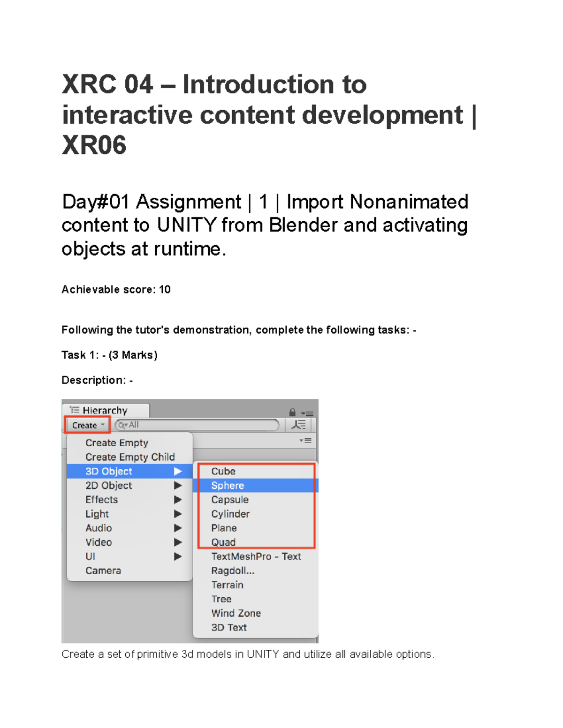This screenshot has width=563, height=728.
Task: Choose the Camera menu entry
Action: click(103, 570)
